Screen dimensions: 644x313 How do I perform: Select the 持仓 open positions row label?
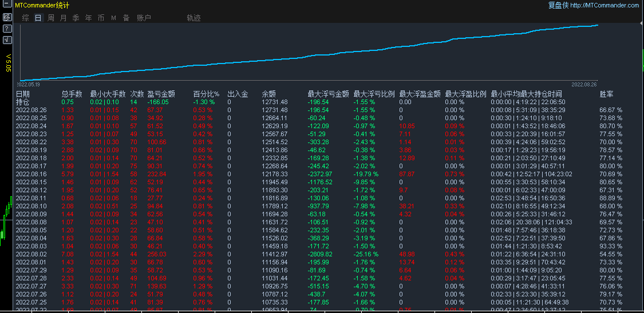pyautogui.click(x=23, y=102)
